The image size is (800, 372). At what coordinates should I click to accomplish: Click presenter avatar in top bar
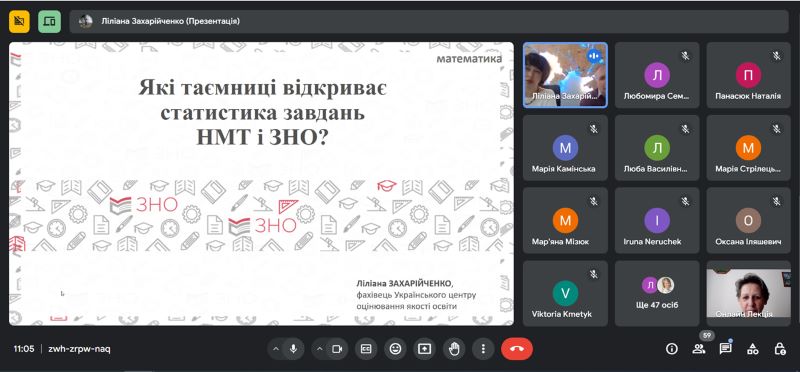click(x=86, y=21)
